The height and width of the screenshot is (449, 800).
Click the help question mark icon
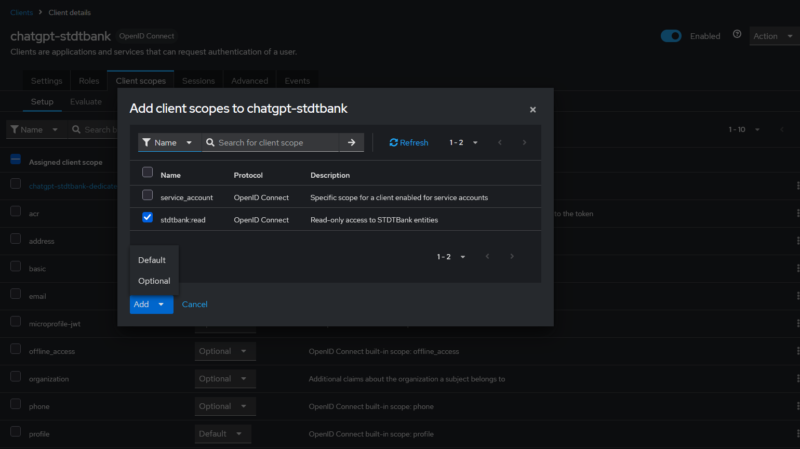[x=737, y=35]
